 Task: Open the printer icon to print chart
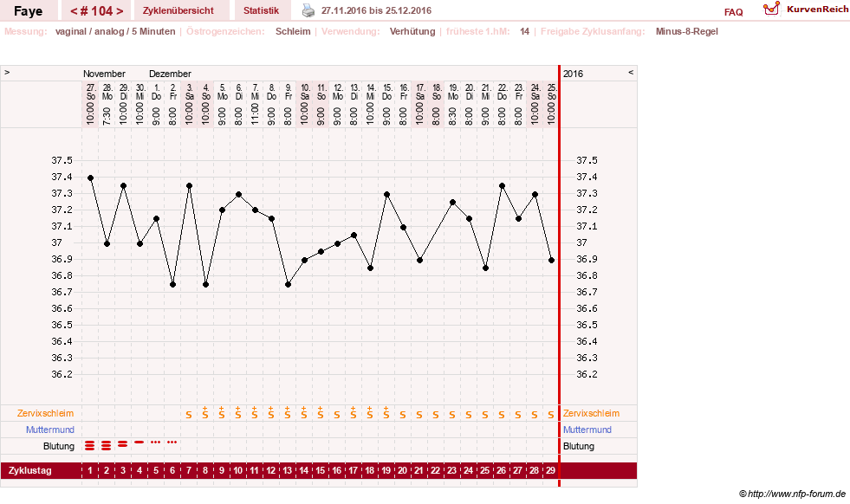pyautogui.click(x=308, y=10)
